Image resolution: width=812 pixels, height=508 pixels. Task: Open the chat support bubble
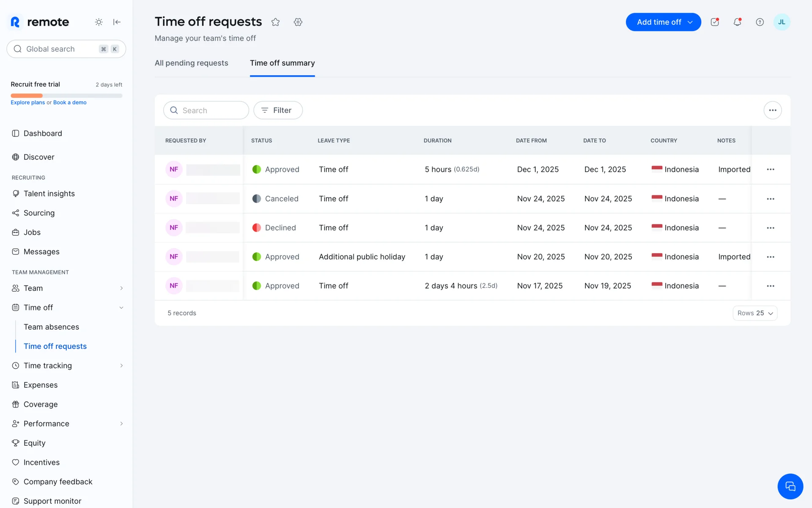[790, 486]
